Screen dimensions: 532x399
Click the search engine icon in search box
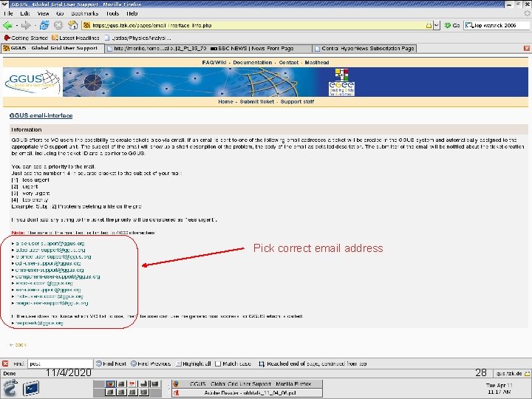coord(468,25)
